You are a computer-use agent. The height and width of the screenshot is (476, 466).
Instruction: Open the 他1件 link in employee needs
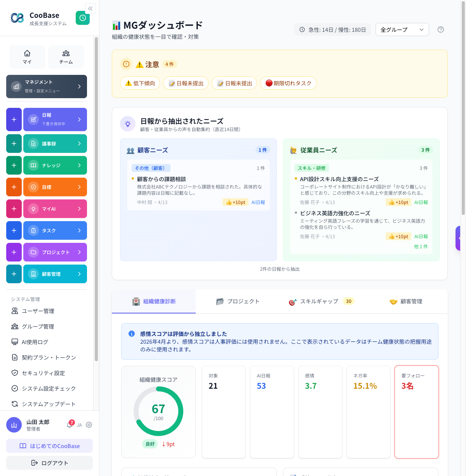point(421,247)
